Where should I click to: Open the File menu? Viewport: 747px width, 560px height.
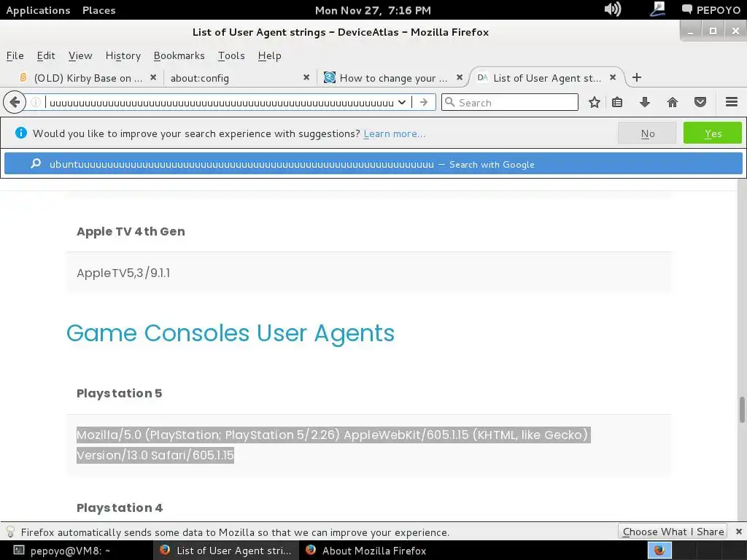click(x=15, y=55)
